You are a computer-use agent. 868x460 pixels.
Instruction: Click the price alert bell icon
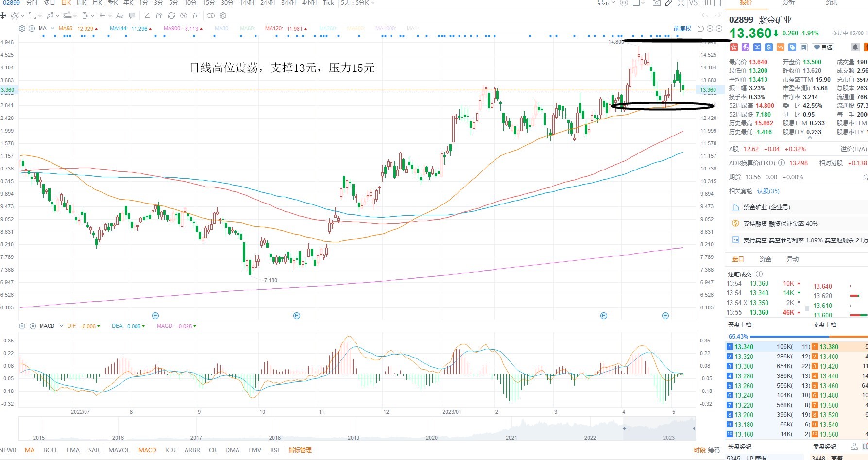pyautogui.click(x=855, y=47)
